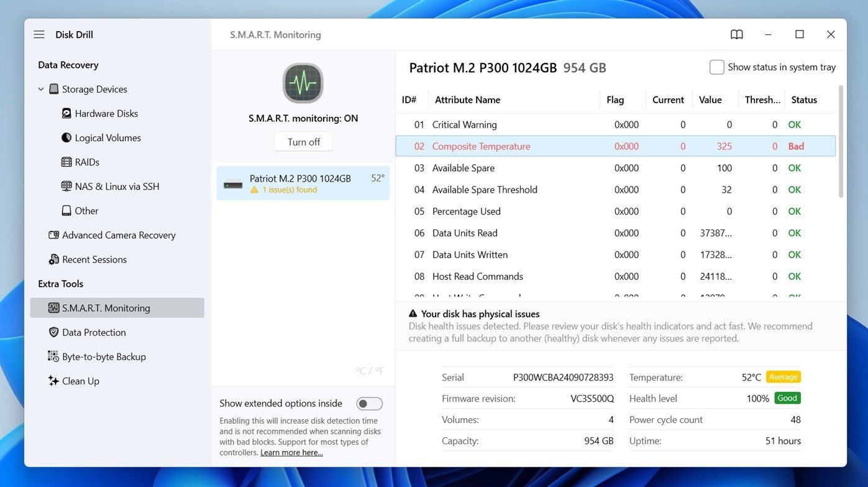Click the yellow warning triangle on Patriot disk

[254, 190]
